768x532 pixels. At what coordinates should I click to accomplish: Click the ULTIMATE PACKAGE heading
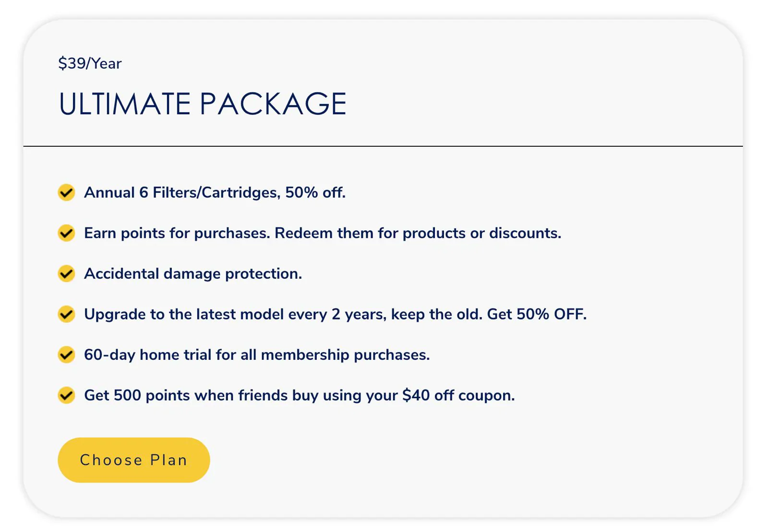point(202,104)
